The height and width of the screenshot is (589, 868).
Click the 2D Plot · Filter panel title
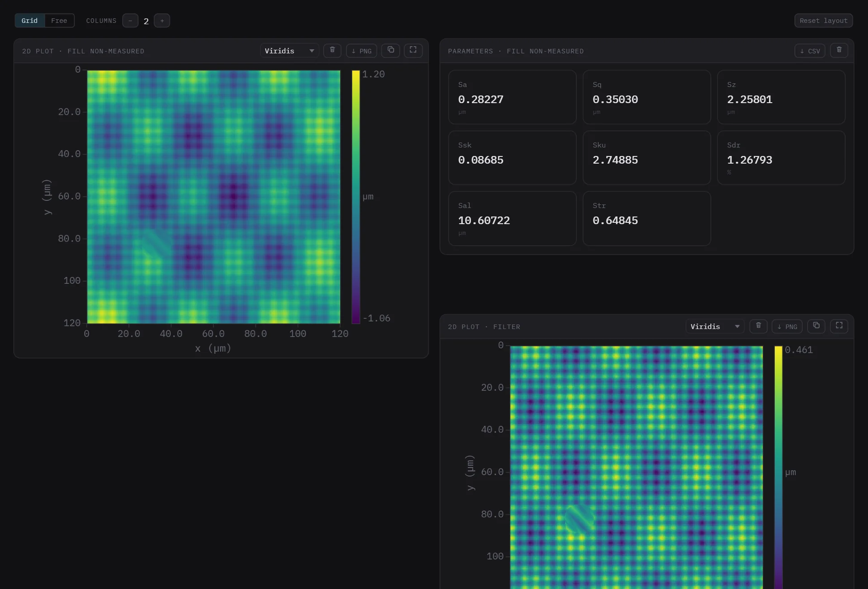tap(484, 327)
